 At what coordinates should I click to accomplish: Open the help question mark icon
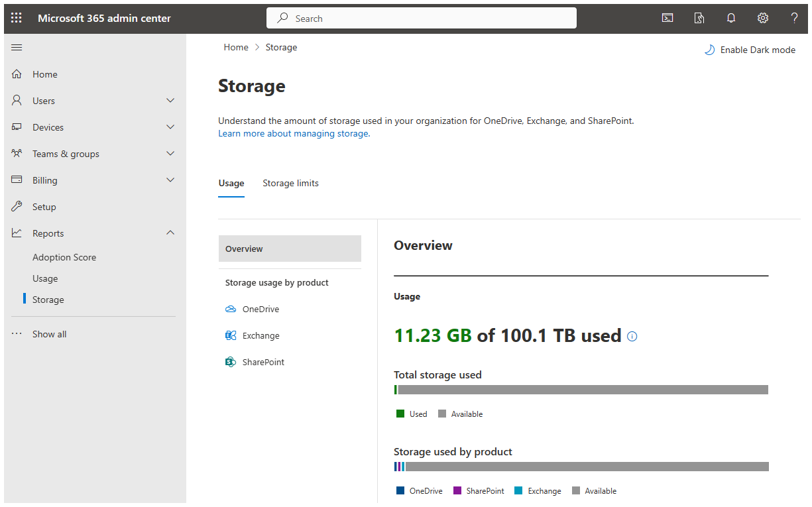point(794,18)
